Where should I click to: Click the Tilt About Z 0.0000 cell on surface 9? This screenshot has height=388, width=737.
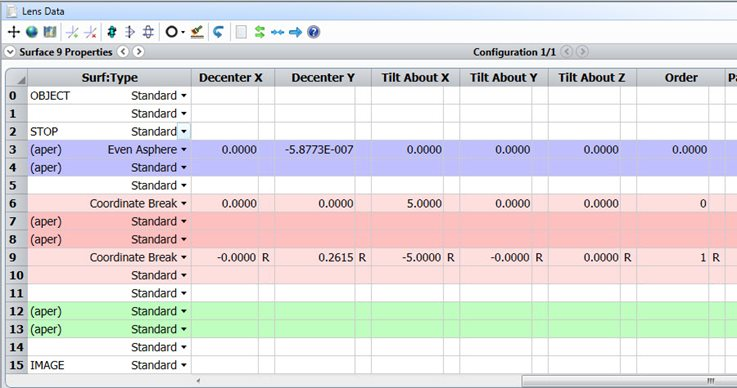point(584,257)
